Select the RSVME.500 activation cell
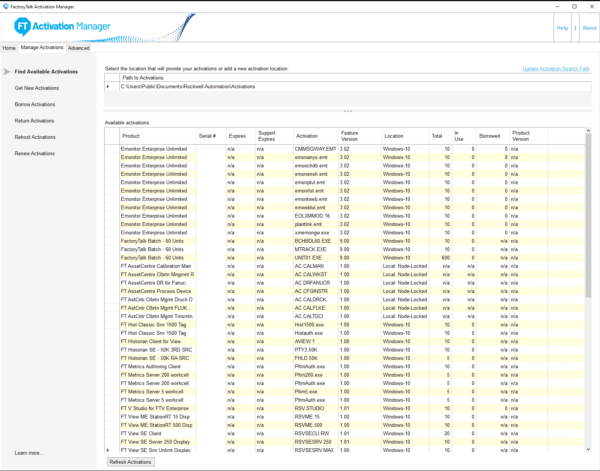 point(316,425)
